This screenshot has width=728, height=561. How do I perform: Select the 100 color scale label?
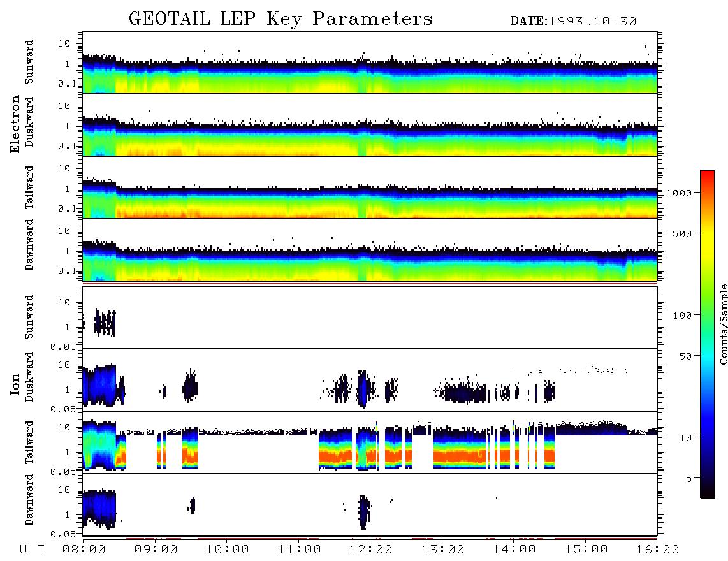pos(682,316)
